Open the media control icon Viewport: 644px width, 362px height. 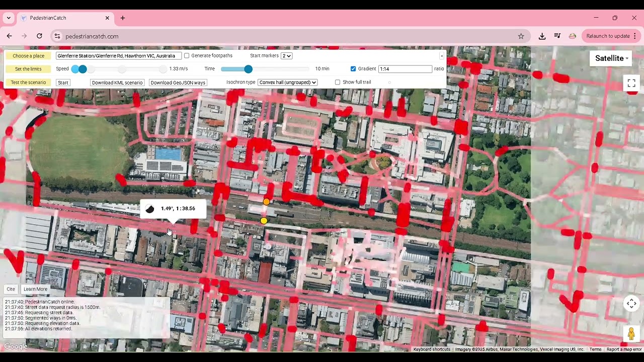[557, 36]
